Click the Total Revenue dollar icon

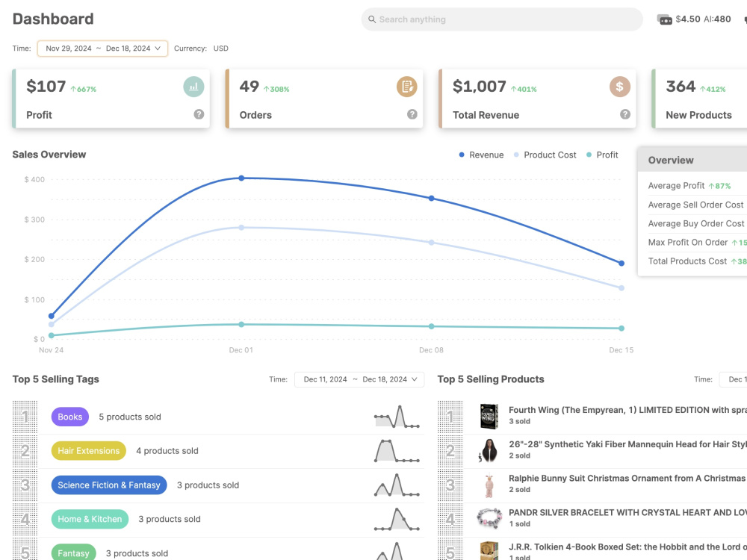620,87
